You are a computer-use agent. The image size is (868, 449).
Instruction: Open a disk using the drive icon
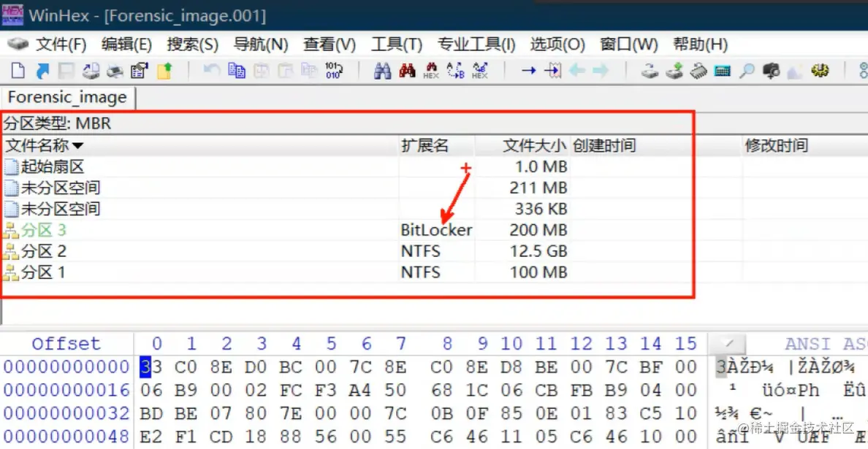click(x=650, y=71)
